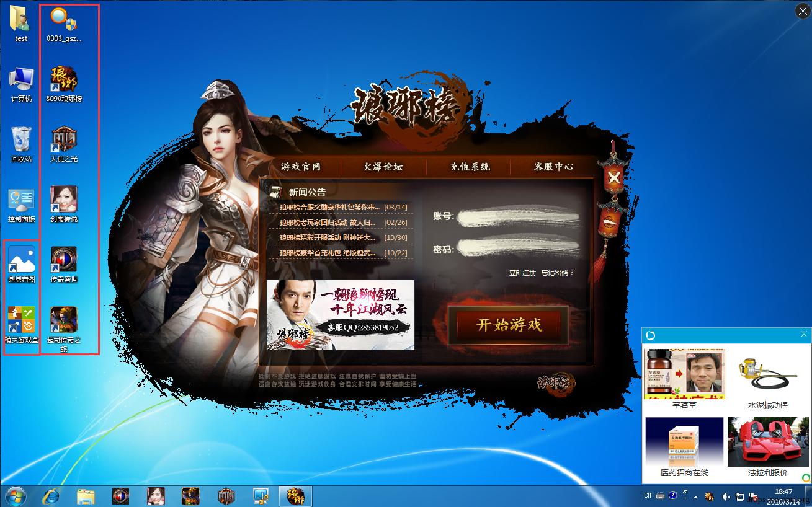Click the 精灵游戏盒 desktop shortcut icon
This screenshot has width=812, height=507.
point(21,320)
